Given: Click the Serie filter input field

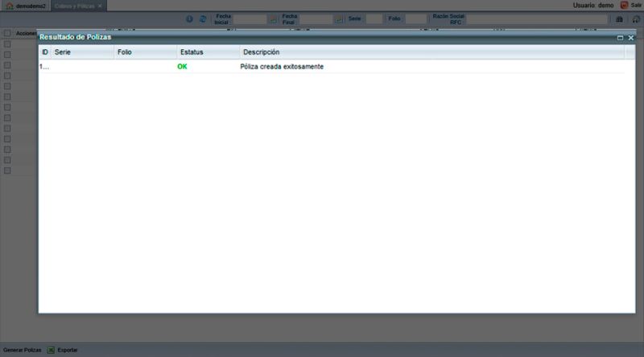Looking at the screenshot, I should point(374,18).
